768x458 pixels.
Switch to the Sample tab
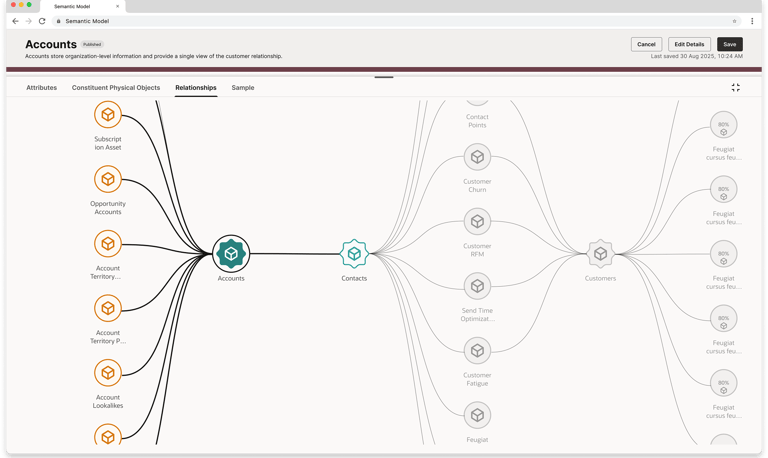tap(243, 88)
